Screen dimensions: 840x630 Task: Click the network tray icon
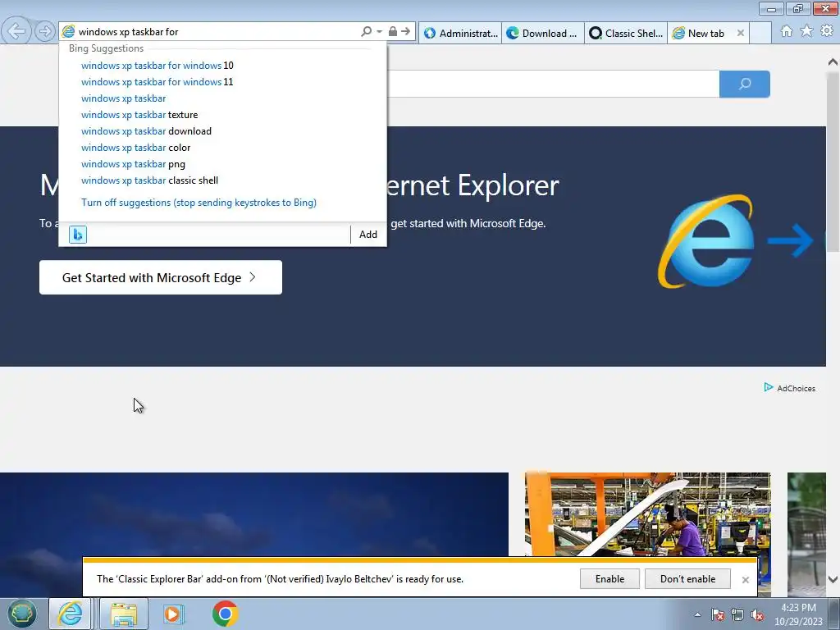click(x=737, y=614)
